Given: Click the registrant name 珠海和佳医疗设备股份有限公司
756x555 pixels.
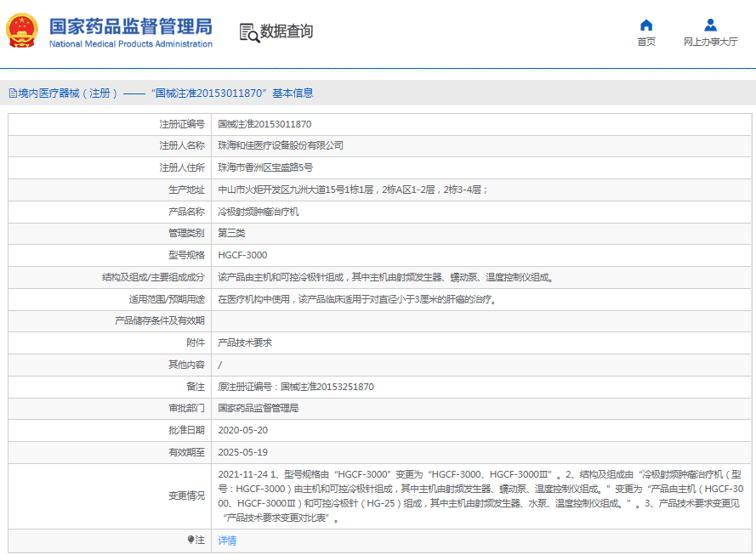Looking at the screenshot, I should [281, 146].
